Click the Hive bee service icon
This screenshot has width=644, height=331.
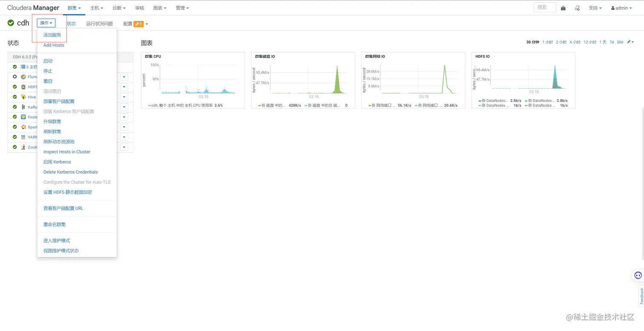pos(23,97)
